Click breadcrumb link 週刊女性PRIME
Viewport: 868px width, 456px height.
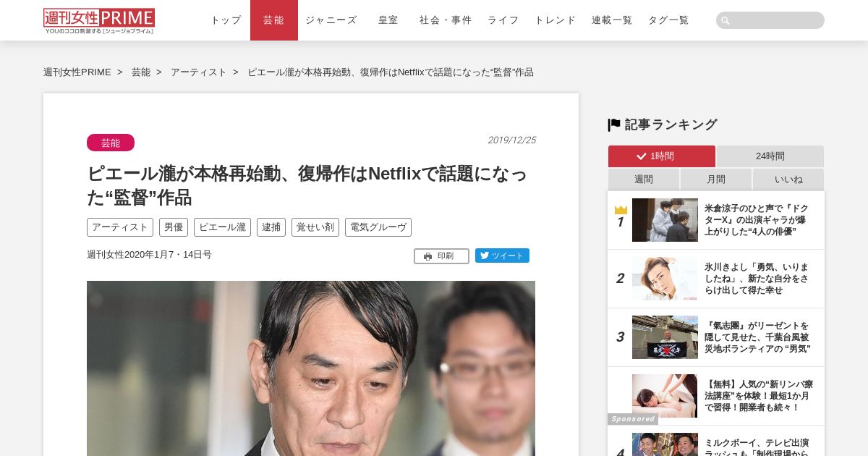[x=77, y=72]
